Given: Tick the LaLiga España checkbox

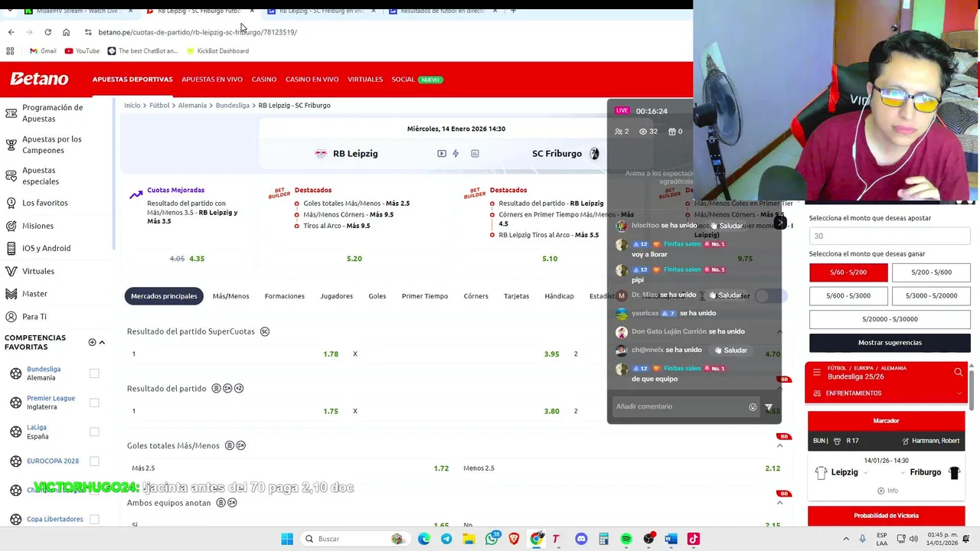Looking at the screenshot, I should coord(94,432).
